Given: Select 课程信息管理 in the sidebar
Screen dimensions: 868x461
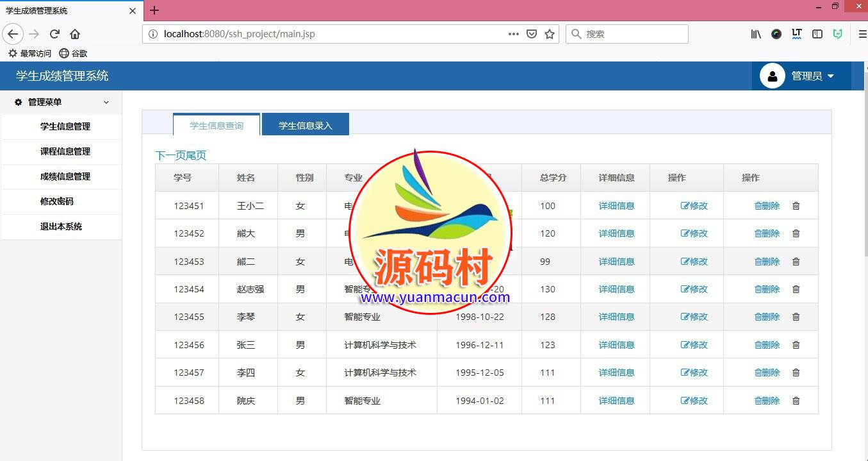Looking at the screenshot, I should [65, 151].
